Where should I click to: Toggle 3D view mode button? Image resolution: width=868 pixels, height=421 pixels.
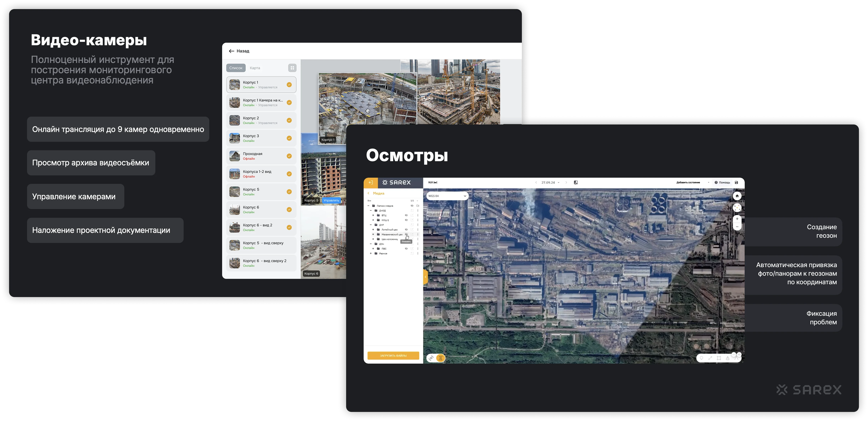(431, 358)
